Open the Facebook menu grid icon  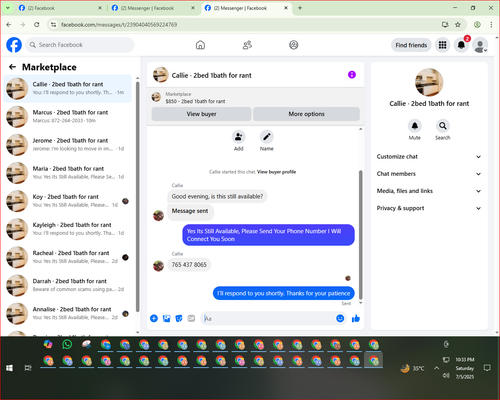[442, 45]
